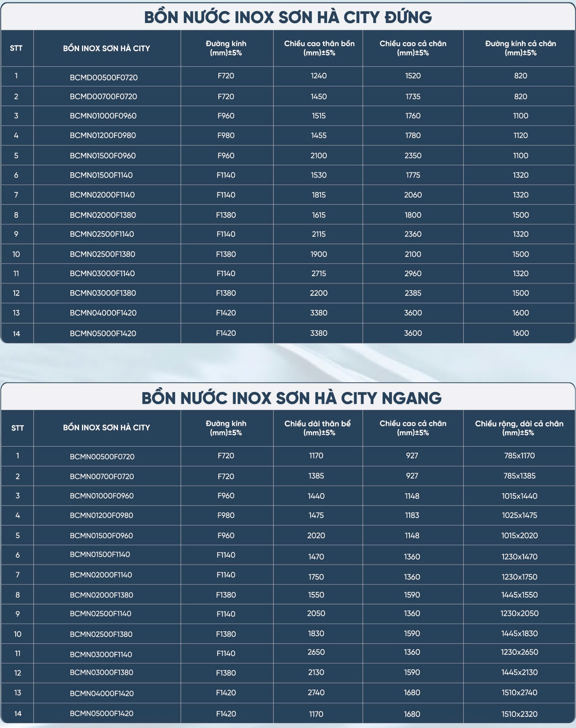Click model code BCMN00500F0720 in the NGANG table

point(102,456)
